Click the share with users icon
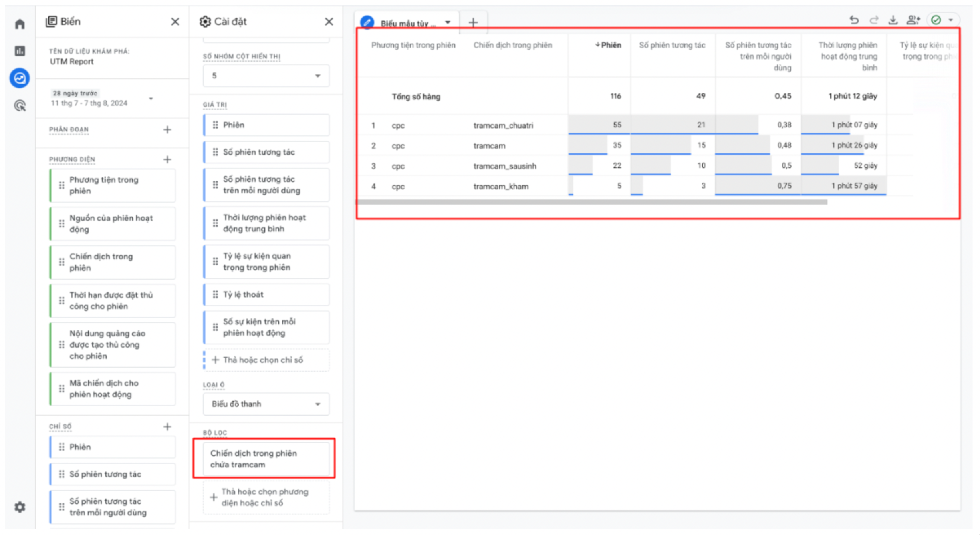Image resolution: width=980 pixels, height=535 pixels. [x=913, y=20]
